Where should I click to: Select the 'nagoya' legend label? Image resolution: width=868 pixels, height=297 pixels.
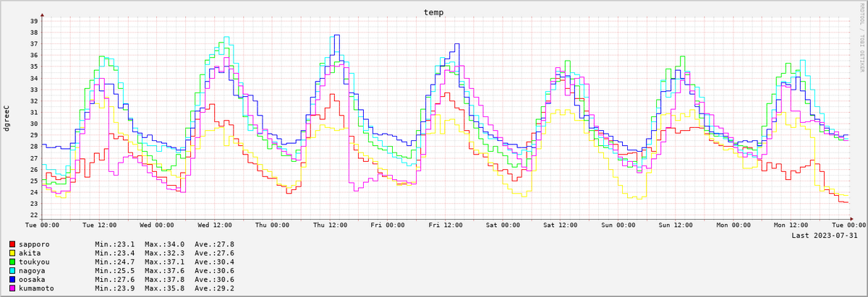32,270
